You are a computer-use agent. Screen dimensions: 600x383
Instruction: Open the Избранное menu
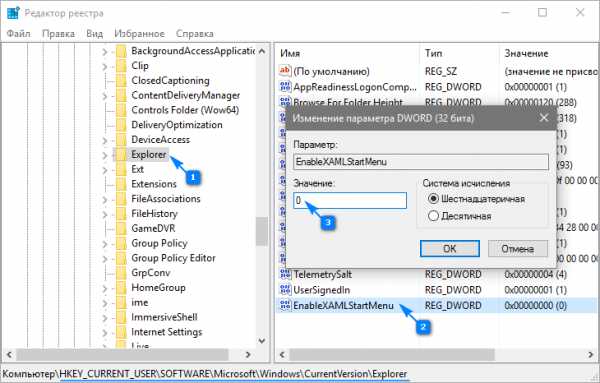[139, 34]
